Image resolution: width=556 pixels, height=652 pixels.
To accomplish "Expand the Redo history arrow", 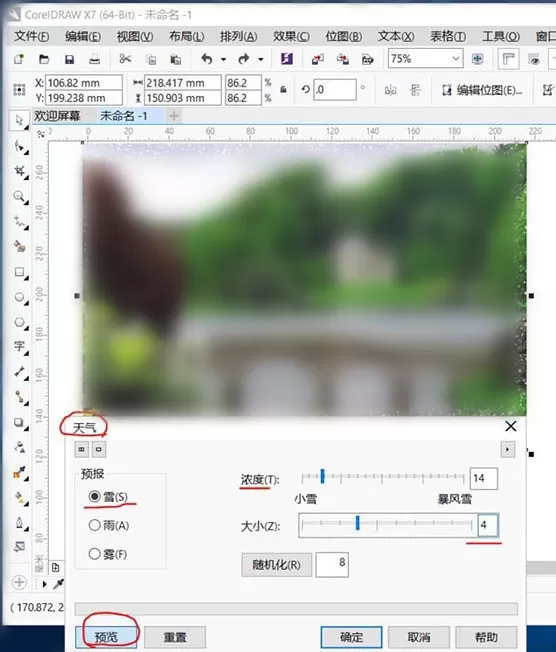I will tap(261, 59).
